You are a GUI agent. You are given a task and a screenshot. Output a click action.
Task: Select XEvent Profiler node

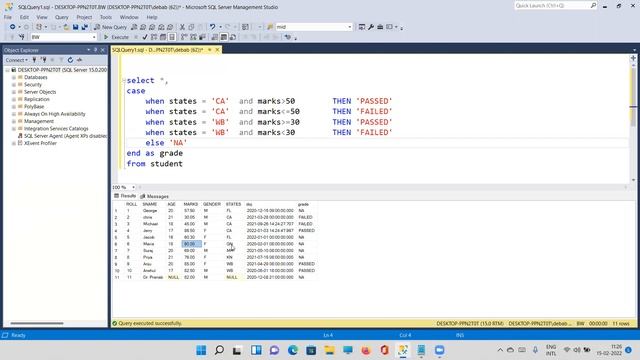click(40, 143)
